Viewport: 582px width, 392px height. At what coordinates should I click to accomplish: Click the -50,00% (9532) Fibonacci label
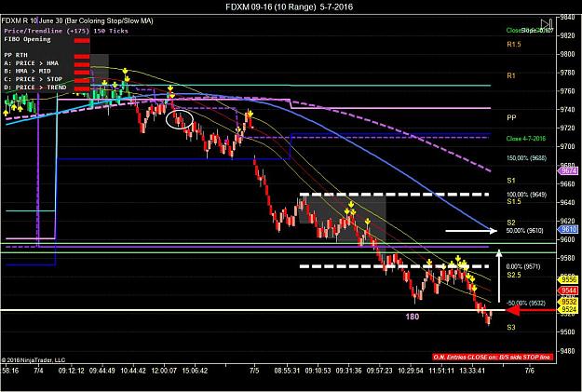(x=526, y=304)
